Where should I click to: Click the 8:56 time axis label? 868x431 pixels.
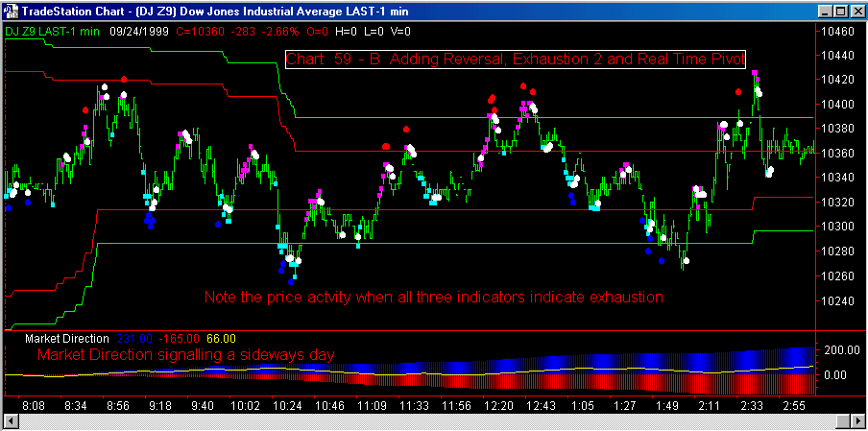[118, 405]
